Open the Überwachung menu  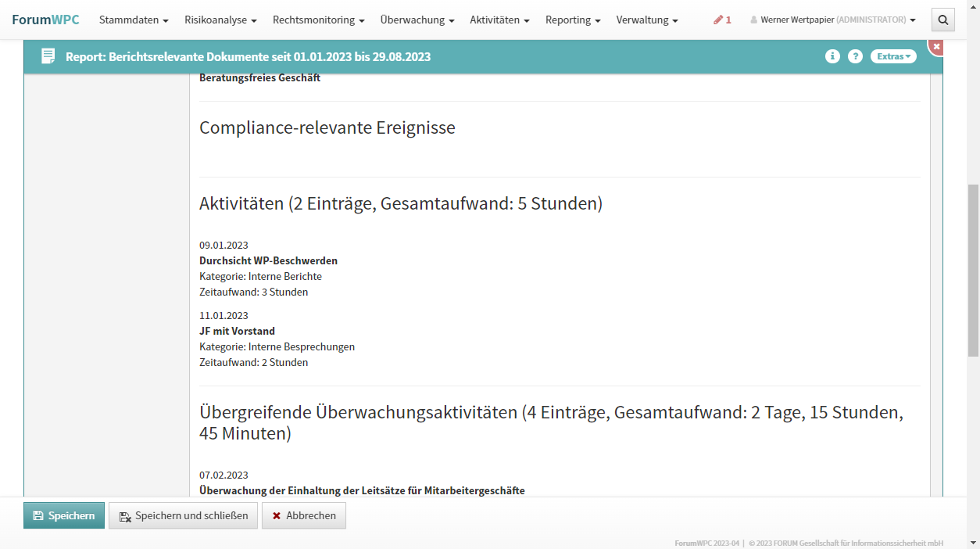coord(417,20)
